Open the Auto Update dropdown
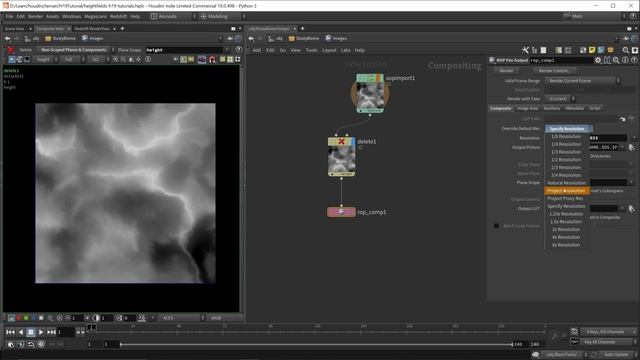Image resolution: width=640 pixels, height=360 pixels. (618, 355)
